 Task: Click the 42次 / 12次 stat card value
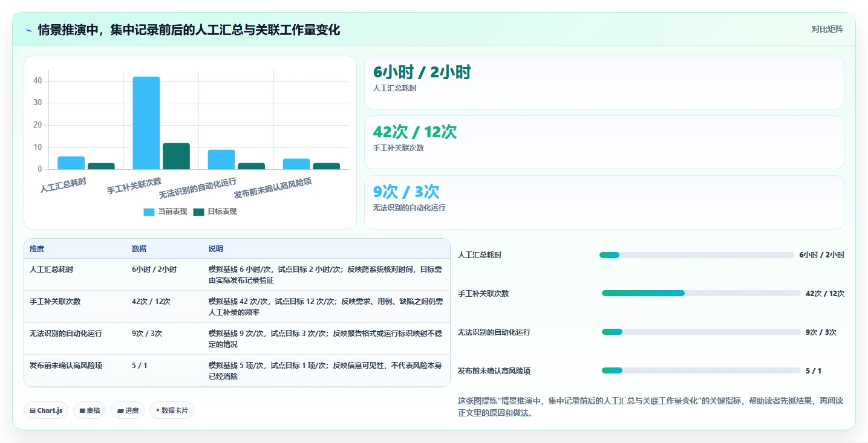415,132
